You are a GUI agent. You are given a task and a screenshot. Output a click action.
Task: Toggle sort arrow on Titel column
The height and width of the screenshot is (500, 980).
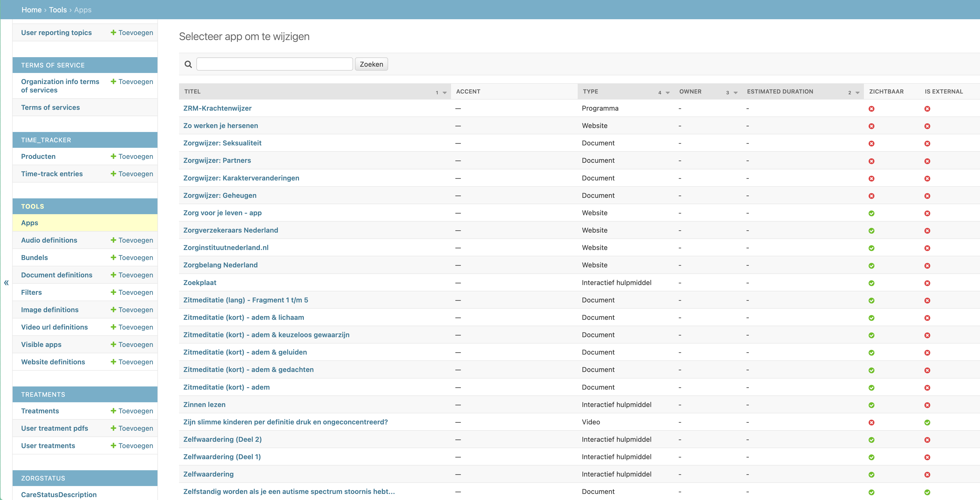click(x=444, y=92)
